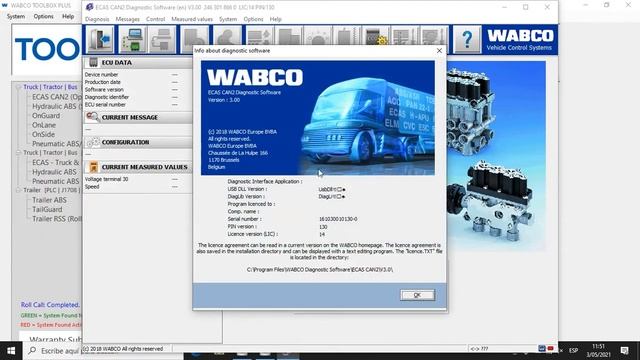Click the laptop-to-ECU connection toolbar icon
Image resolution: width=640 pixels, height=360 pixels.
pyautogui.click(x=133, y=39)
